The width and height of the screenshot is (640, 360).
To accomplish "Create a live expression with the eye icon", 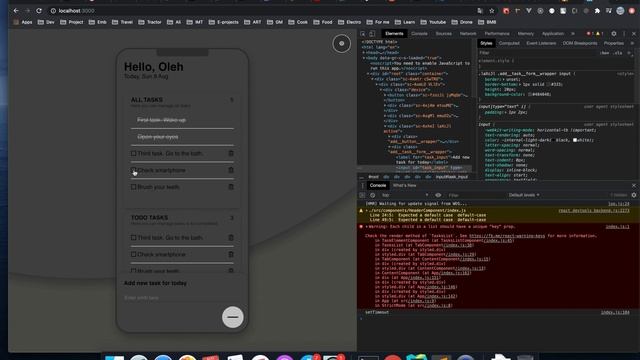I will 438,195.
